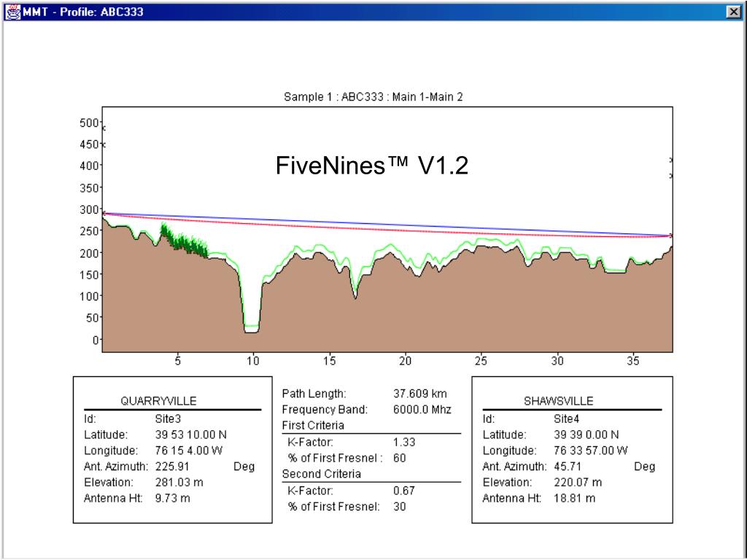Select the Site4 Id value
Viewport: 747px width, 560px height.
click(x=566, y=419)
